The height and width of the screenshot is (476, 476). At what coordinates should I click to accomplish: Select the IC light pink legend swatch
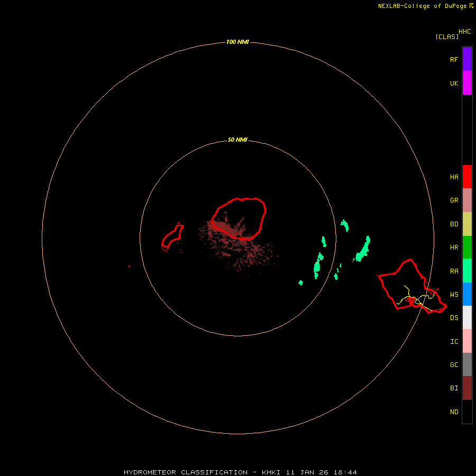click(467, 341)
